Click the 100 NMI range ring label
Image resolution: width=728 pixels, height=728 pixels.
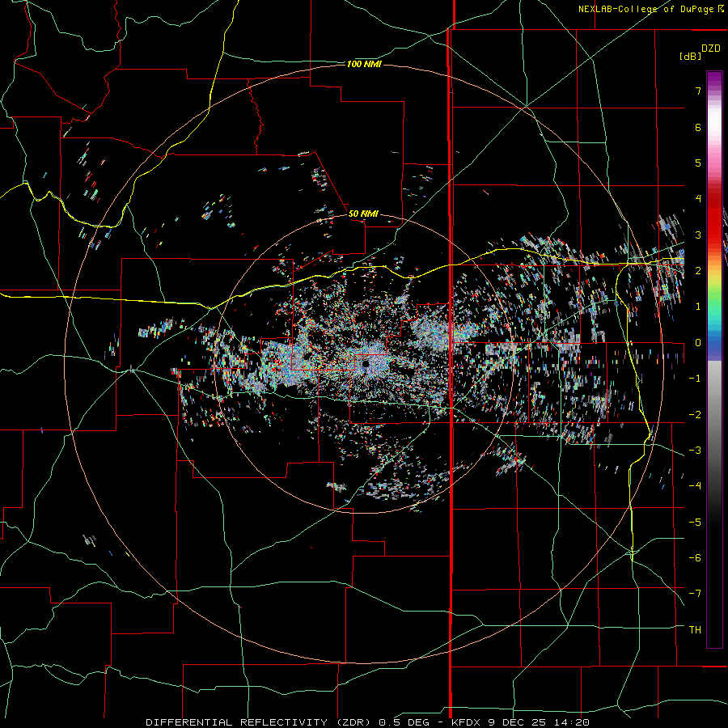(364, 64)
